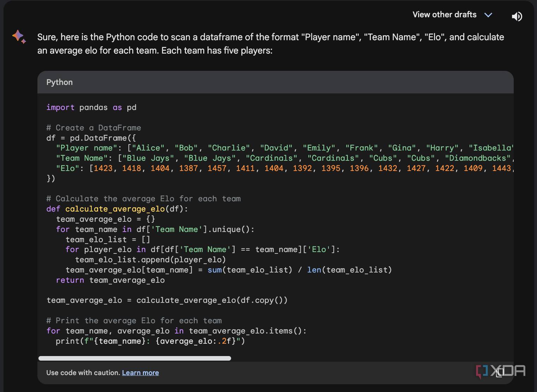Click the intro sentence starting 'Sure, here is'

(x=271, y=44)
